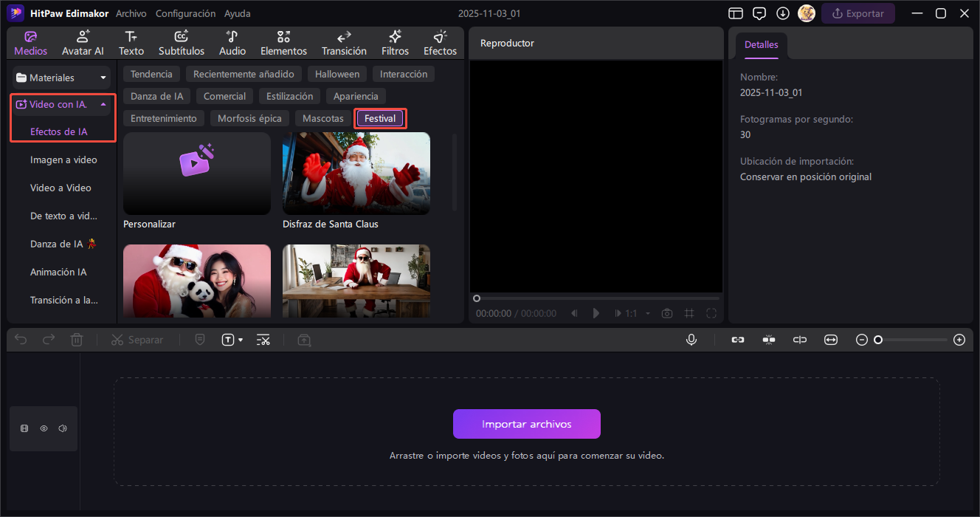
Task: Click the fit timeline to window icon
Action: tap(831, 340)
